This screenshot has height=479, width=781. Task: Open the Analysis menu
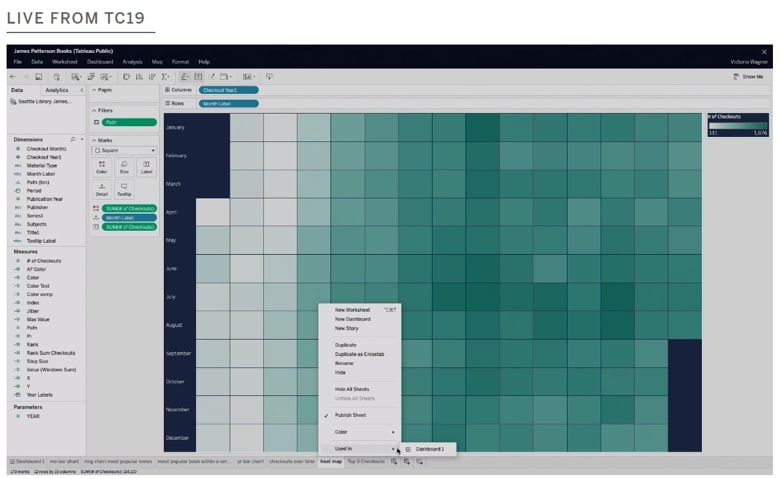point(132,62)
